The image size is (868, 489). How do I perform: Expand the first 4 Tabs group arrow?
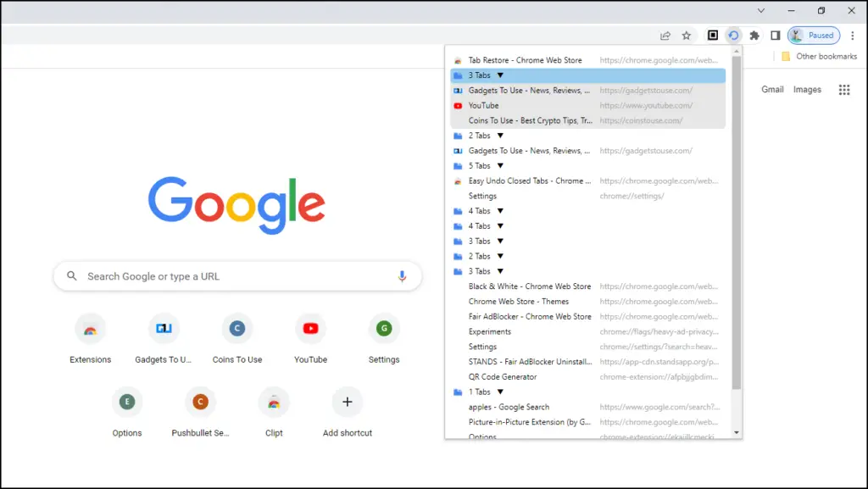pos(500,211)
